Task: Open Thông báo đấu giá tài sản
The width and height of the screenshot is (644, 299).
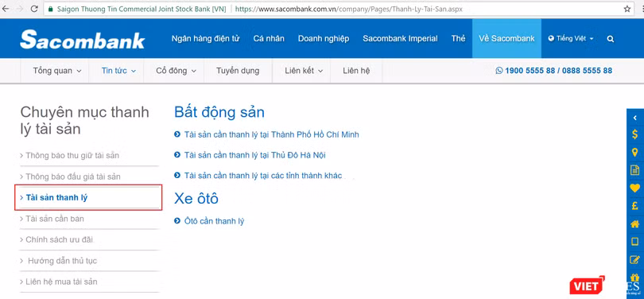Action: (x=73, y=177)
